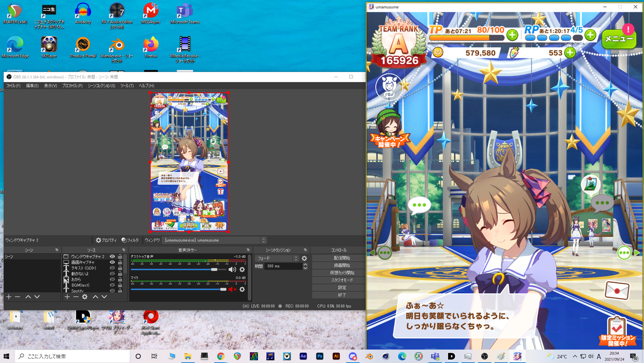644x363 pixels.
Task: Remove the selected scene
Action: pos(17,296)
